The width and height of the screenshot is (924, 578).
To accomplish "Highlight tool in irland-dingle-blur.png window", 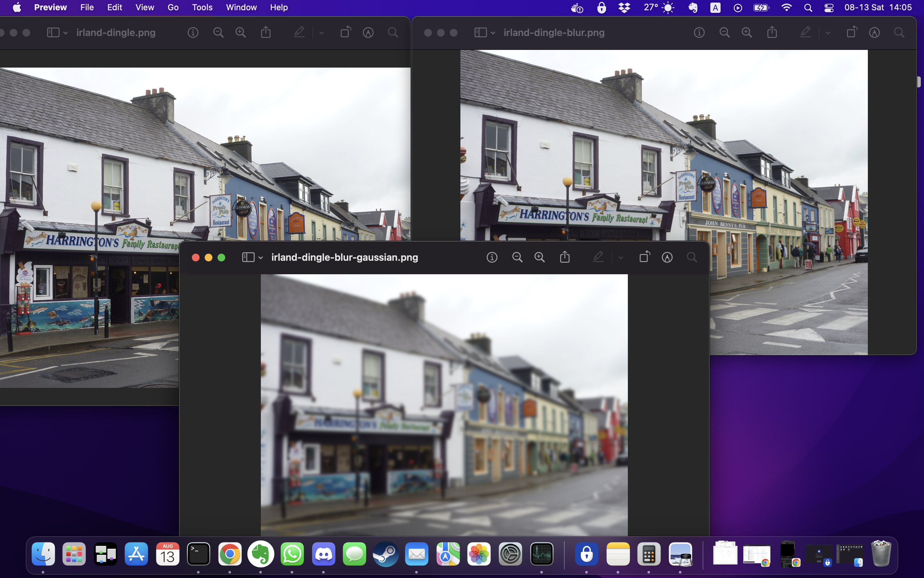I will 806,32.
